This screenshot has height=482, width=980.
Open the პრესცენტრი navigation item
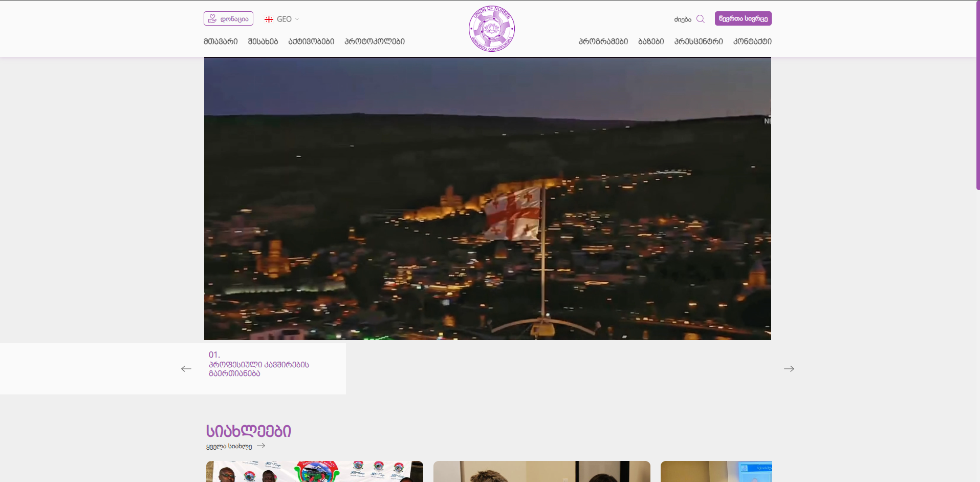(x=699, y=41)
